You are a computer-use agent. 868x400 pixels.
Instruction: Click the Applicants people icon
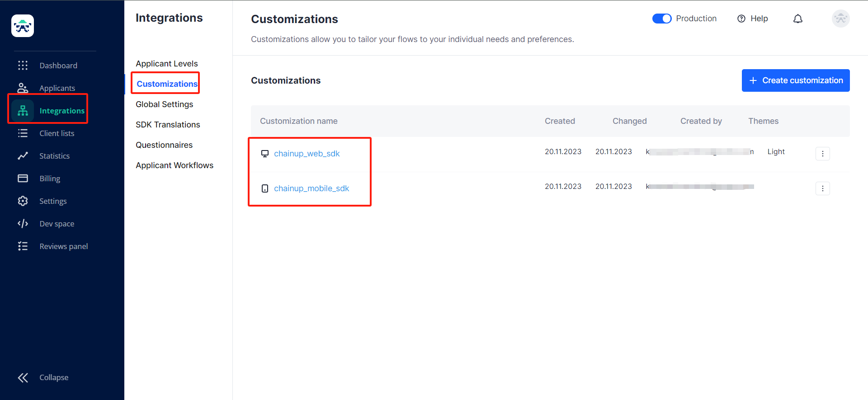(23, 88)
